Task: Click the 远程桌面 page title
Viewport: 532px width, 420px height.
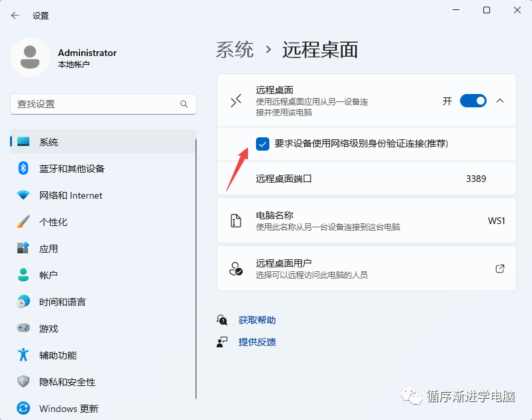Action: click(320, 49)
